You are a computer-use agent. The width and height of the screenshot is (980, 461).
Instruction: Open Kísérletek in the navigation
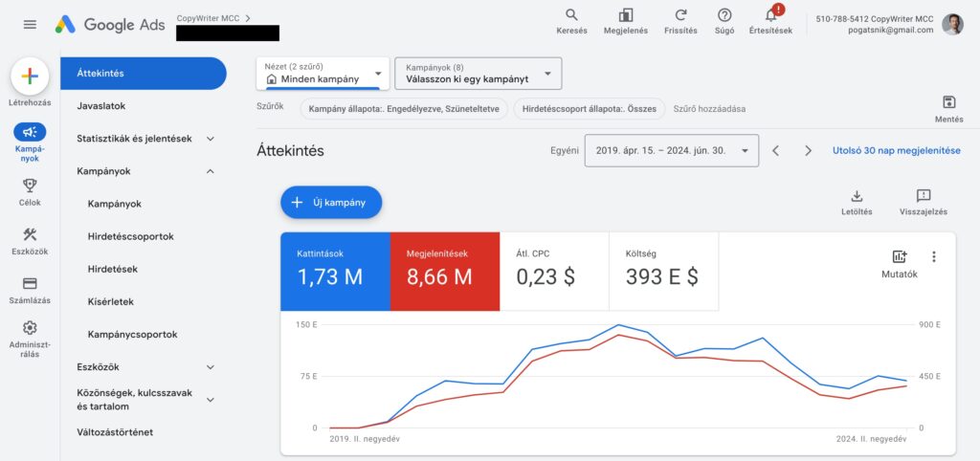coord(111,301)
